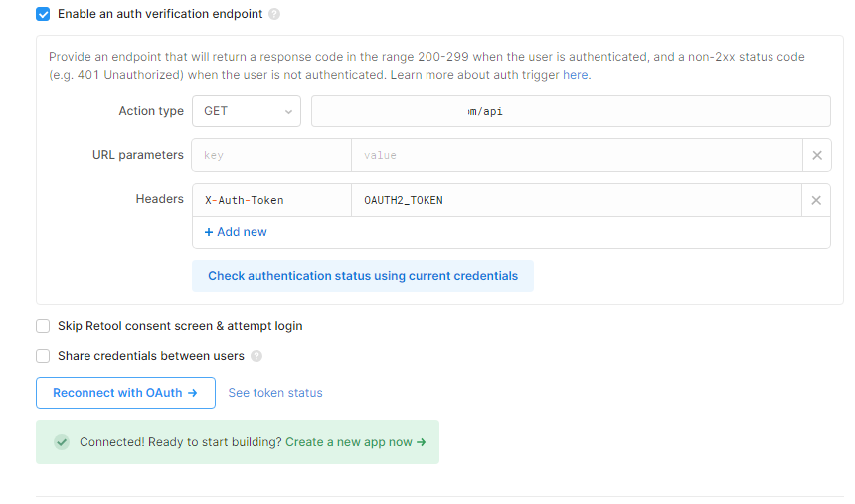
Task: Toggle Share credentials between users checkbox
Action: pyautogui.click(x=43, y=356)
